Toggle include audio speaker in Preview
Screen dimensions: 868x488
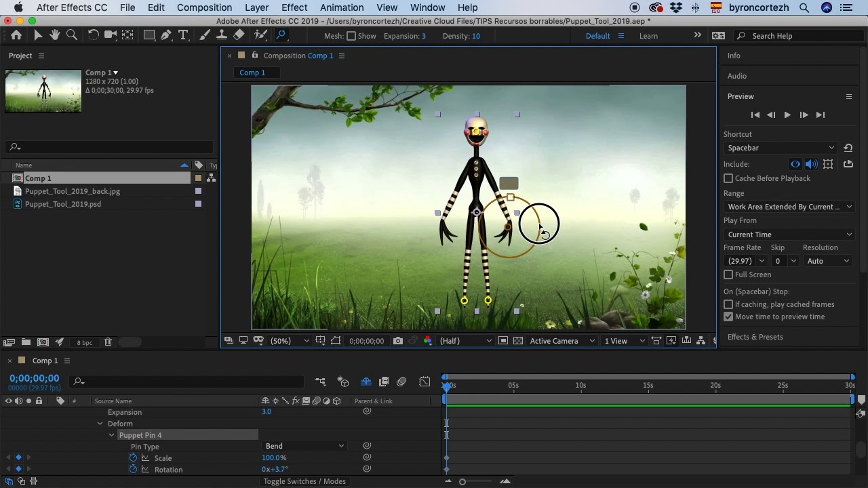(x=812, y=164)
